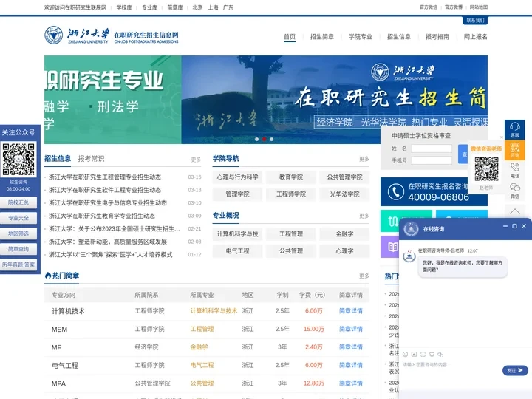The height and width of the screenshot is (399, 532).
Task: Open the 招生信息 navigation menu item
Action: 399,37
